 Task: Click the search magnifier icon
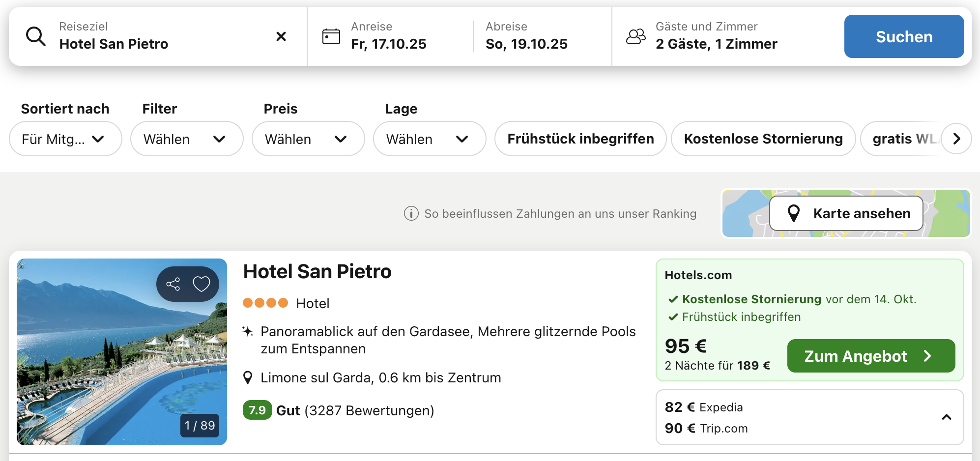pos(35,36)
